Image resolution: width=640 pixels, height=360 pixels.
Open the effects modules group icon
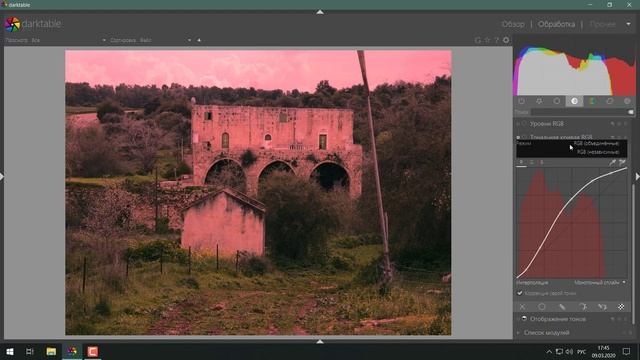(627, 101)
